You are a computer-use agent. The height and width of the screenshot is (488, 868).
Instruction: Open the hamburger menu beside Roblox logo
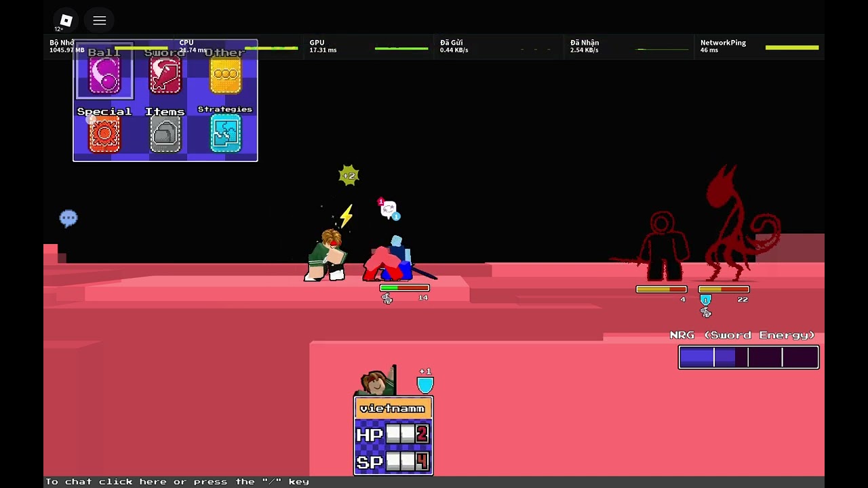[x=100, y=21]
